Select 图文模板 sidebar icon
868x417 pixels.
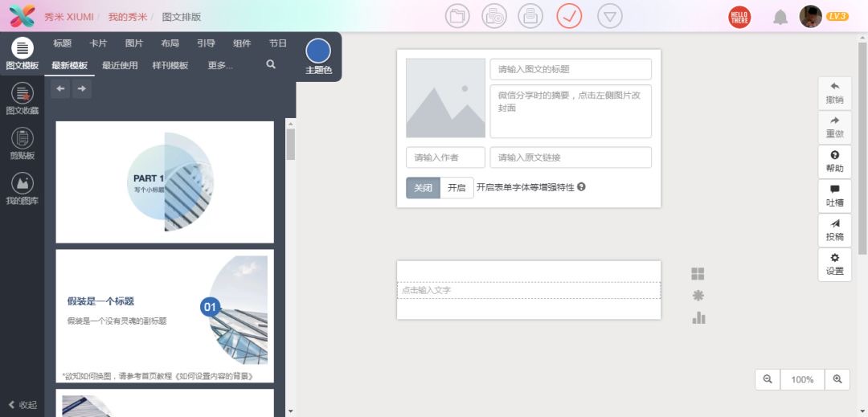[x=23, y=54]
